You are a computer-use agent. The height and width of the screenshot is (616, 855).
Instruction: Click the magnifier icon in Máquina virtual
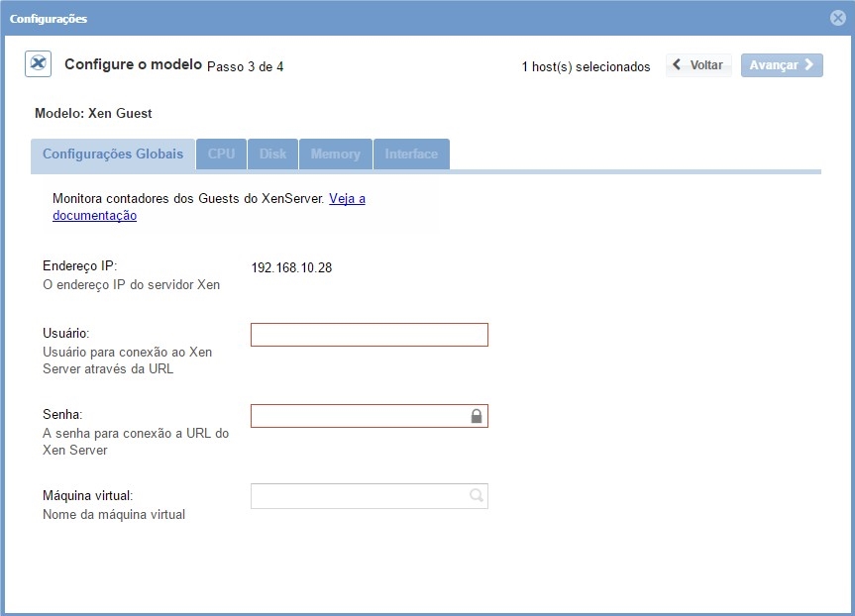[x=477, y=496]
